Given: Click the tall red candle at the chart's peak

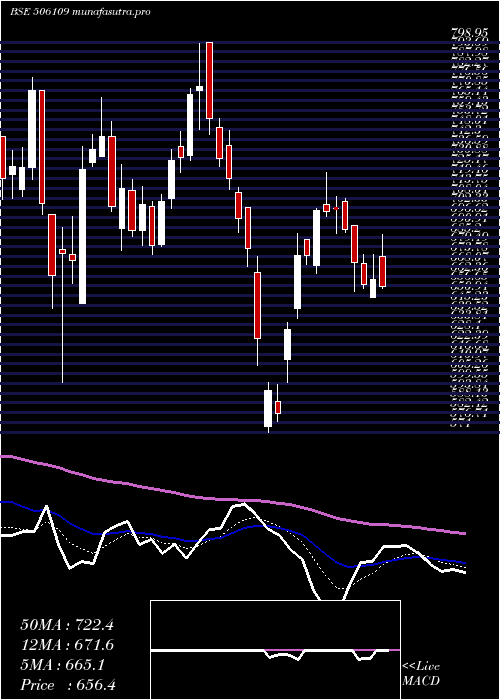Looking at the screenshot, I should (209, 80).
